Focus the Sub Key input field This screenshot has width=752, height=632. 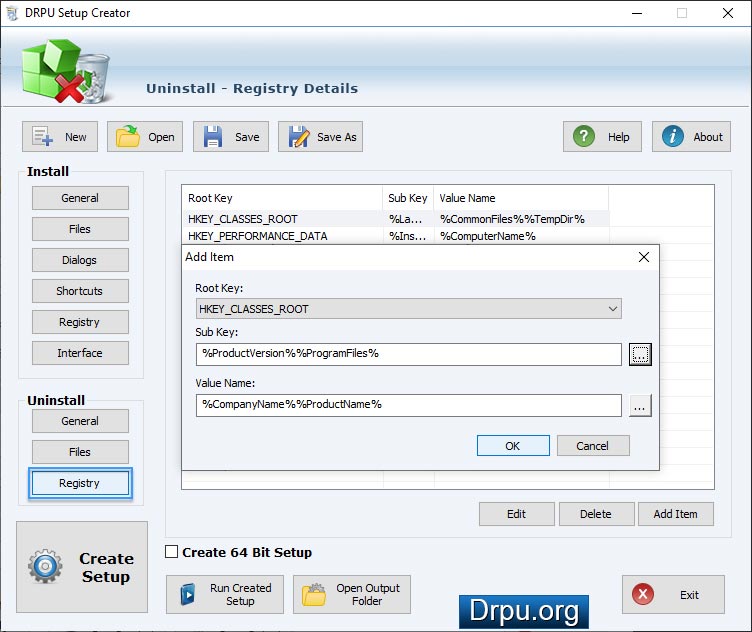coord(409,354)
